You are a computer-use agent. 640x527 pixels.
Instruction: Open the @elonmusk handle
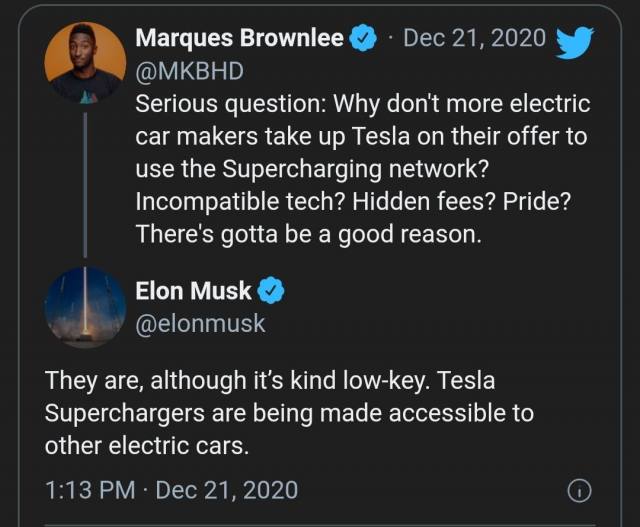pos(200,324)
